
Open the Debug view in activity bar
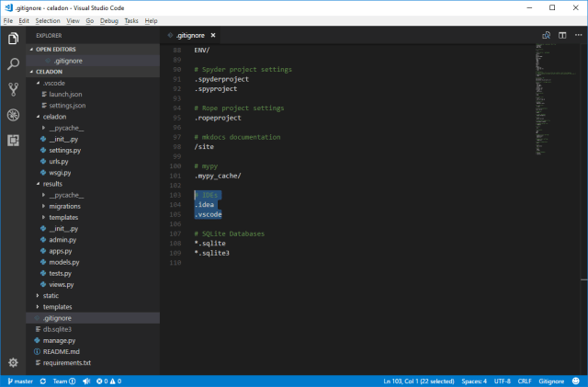point(13,115)
